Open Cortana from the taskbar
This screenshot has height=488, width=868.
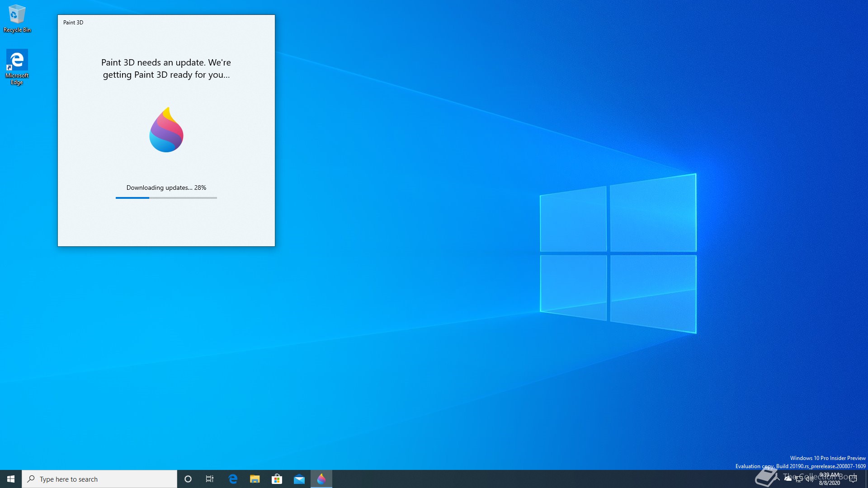[x=188, y=479]
